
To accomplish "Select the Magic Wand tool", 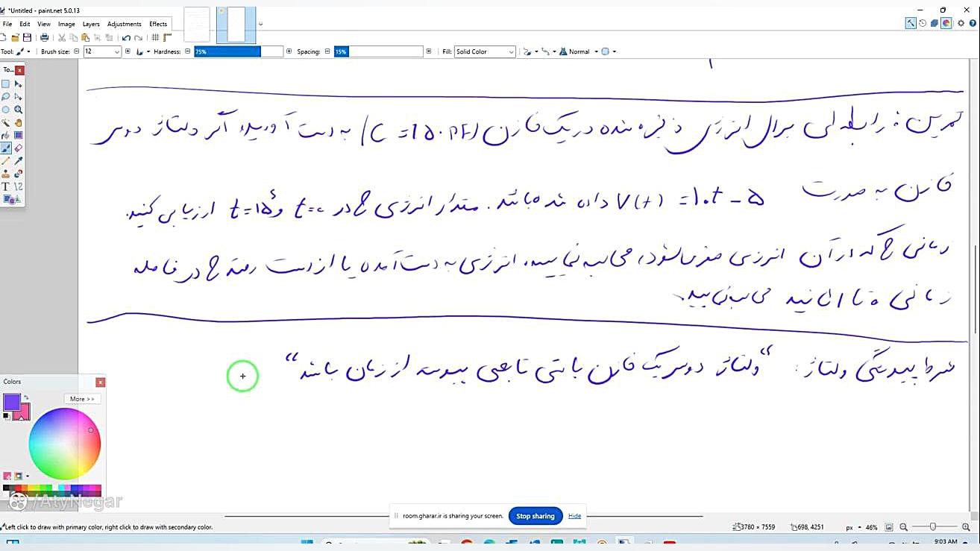I will pyautogui.click(x=6, y=122).
